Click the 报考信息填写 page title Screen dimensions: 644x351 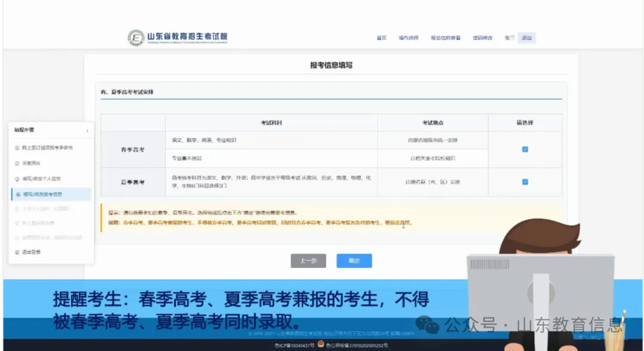pos(331,65)
